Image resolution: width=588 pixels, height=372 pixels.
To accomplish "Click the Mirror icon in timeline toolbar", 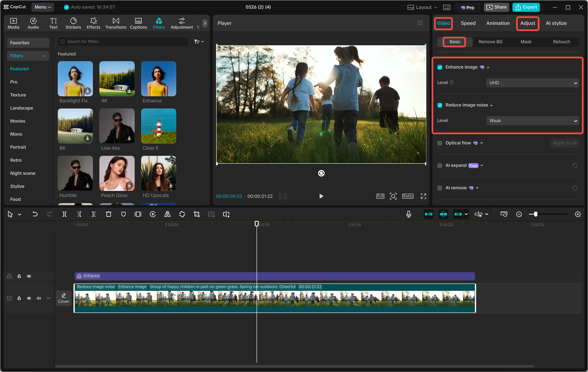I will click(x=167, y=214).
